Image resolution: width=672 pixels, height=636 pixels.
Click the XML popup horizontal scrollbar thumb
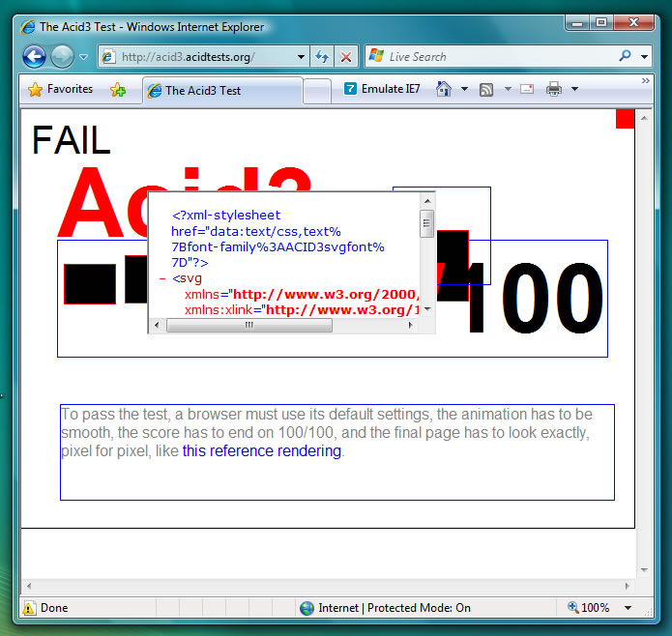[249, 326]
